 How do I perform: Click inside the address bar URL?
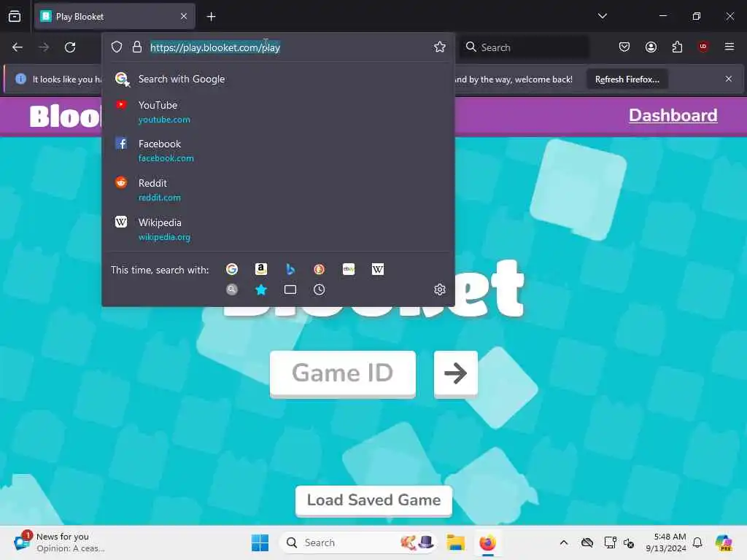click(x=215, y=47)
